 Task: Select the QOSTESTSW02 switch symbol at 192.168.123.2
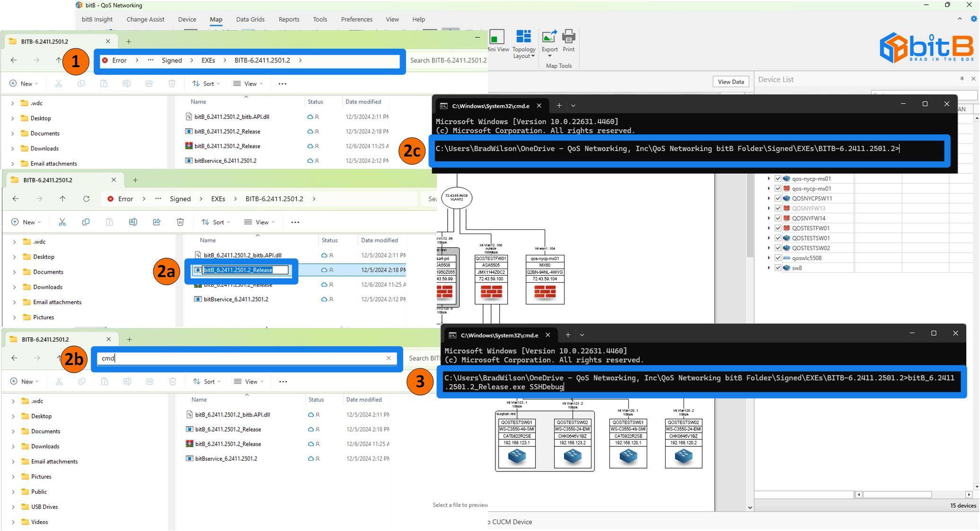point(572,456)
